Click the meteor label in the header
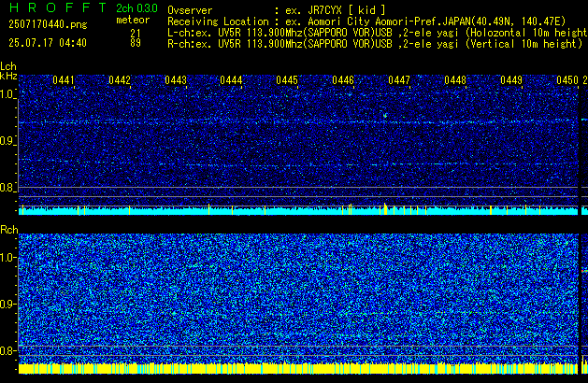Viewport: 588px width, 383px height. point(133,20)
